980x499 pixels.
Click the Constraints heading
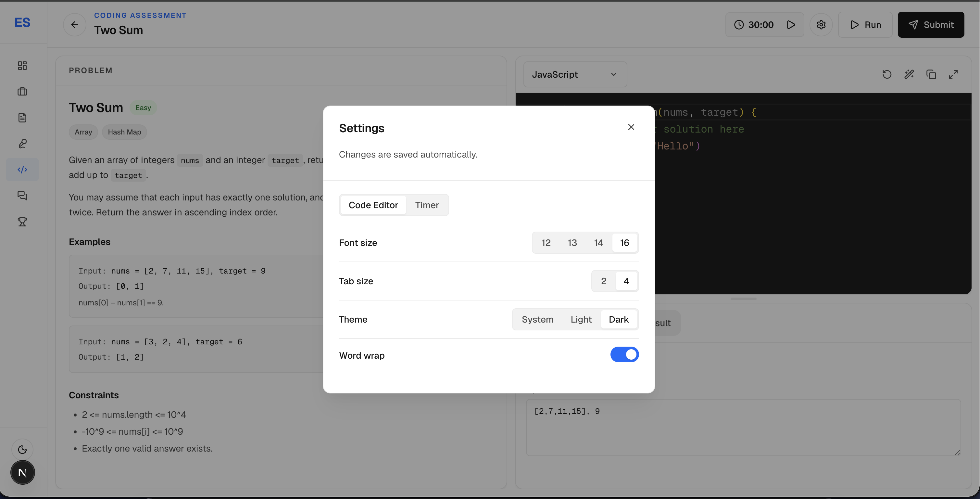pyautogui.click(x=94, y=395)
